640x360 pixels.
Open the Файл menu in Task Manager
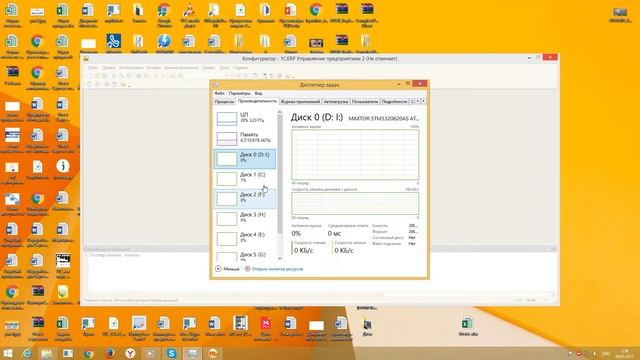(x=219, y=93)
